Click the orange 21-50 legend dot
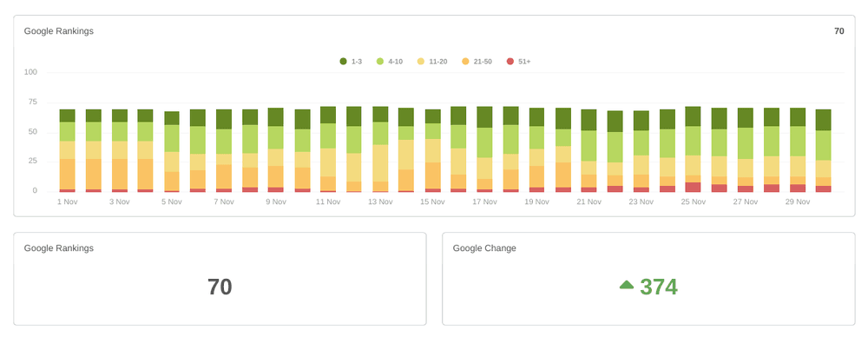 (x=465, y=62)
